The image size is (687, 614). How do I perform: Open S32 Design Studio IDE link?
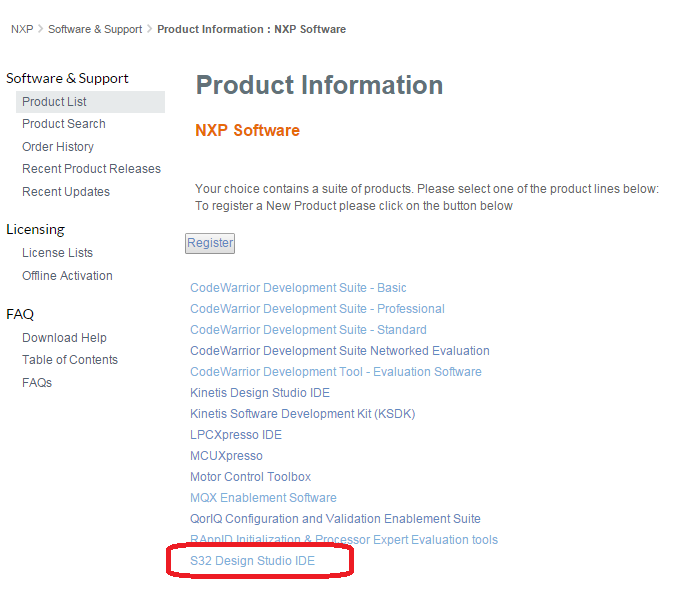[252, 561]
